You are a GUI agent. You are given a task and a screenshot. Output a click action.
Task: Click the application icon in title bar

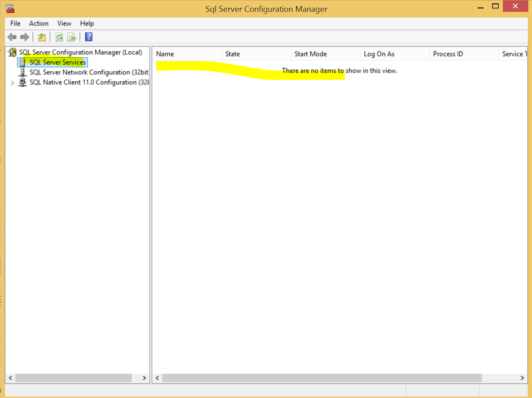click(x=10, y=9)
